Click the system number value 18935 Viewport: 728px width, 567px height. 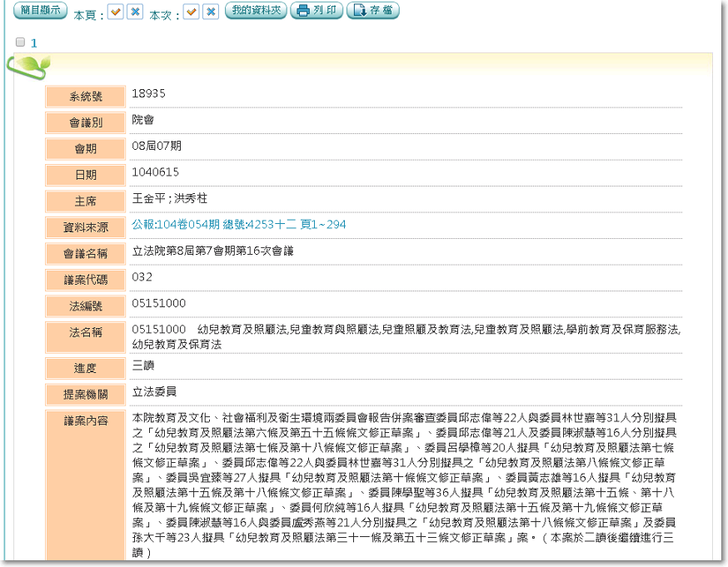pos(149,94)
